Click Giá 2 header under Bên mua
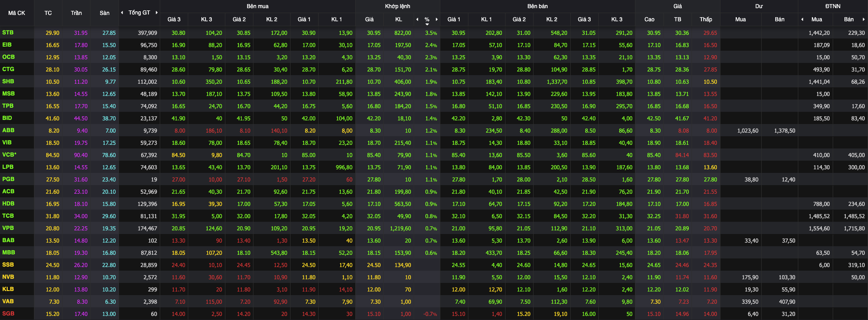 tap(239, 19)
